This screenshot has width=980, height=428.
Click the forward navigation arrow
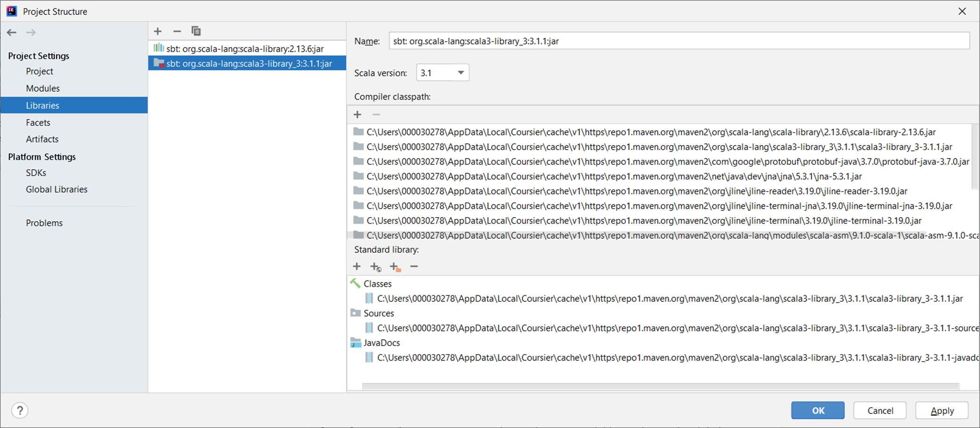[31, 32]
